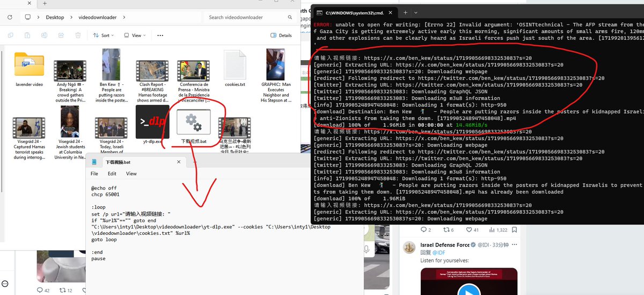
Task: Click the 'chcp 65001' line in Notepad
Action: [105, 195]
